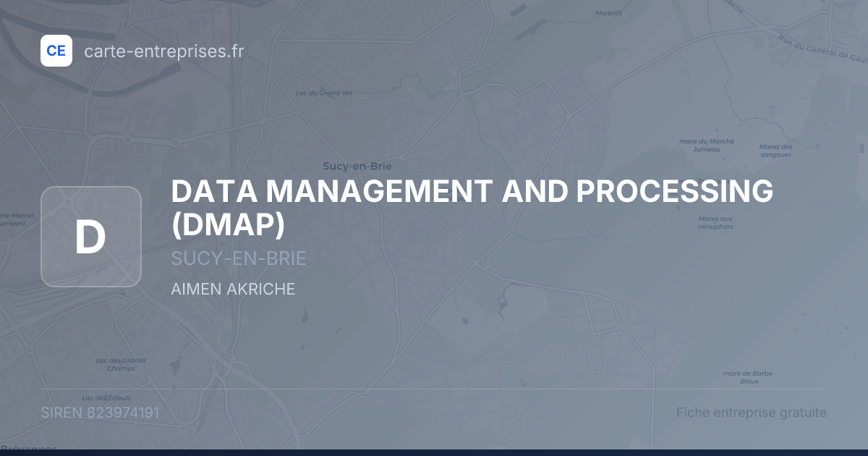Click the Lac des Grands Champs label

(x=121, y=364)
